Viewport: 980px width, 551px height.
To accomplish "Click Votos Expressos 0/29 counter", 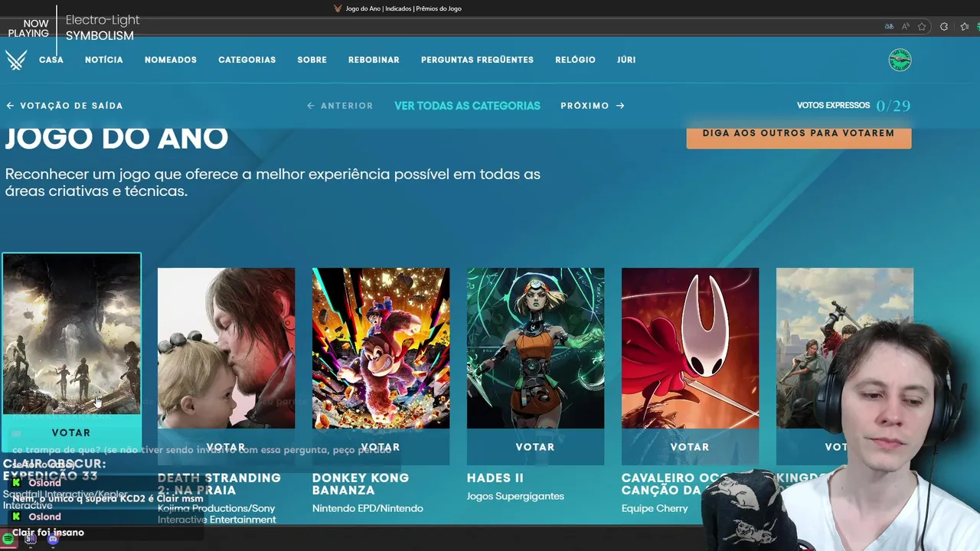I will (854, 106).
